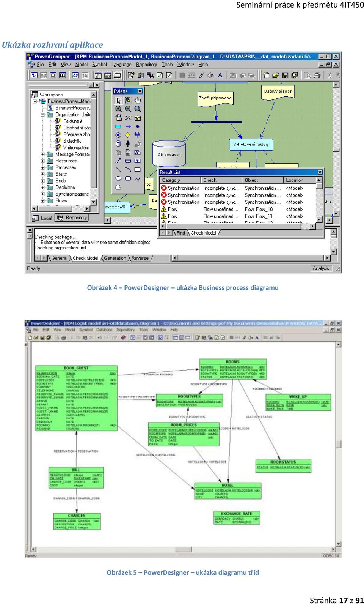This screenshot has height=604, width=364.
Task: Select the Organization Unit person tool
Action: pos(128,144)
